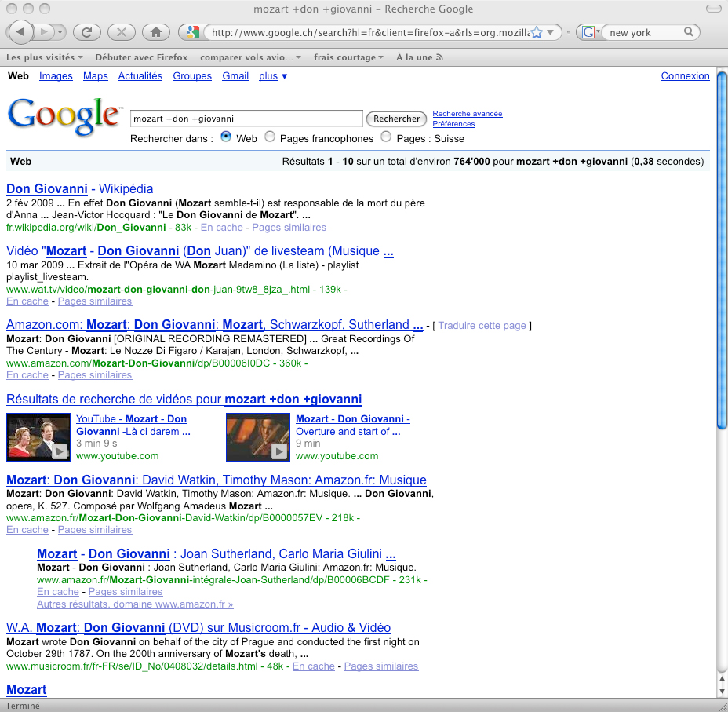
Task: Expand the plus menu
Action: [273, 75]
